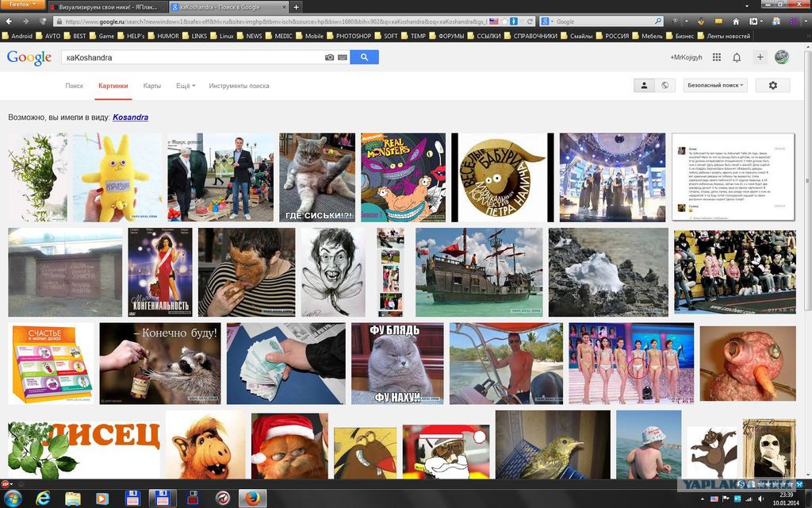Expand the Ещё menu
This screenshot has height=508, width=812.
tap(186, 86)
